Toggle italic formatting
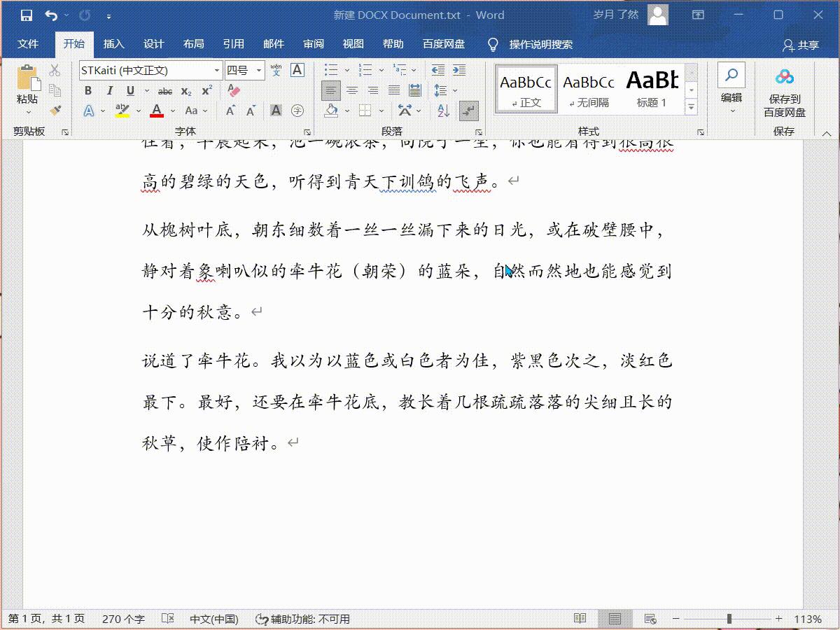Screen dimensions: 840x630 pyautogui.click(x=108, y=90)
